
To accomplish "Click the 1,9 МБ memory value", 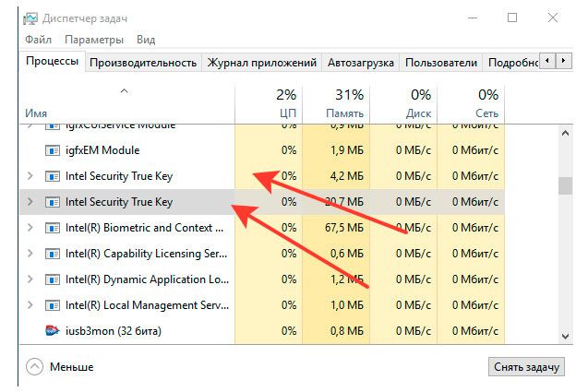I will point(347,150).
